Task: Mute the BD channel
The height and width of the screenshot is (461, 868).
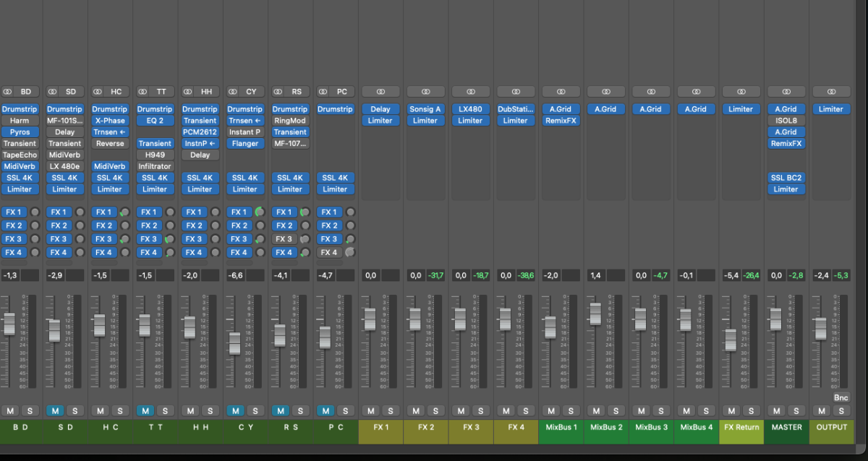Action: tap(10, 410)
